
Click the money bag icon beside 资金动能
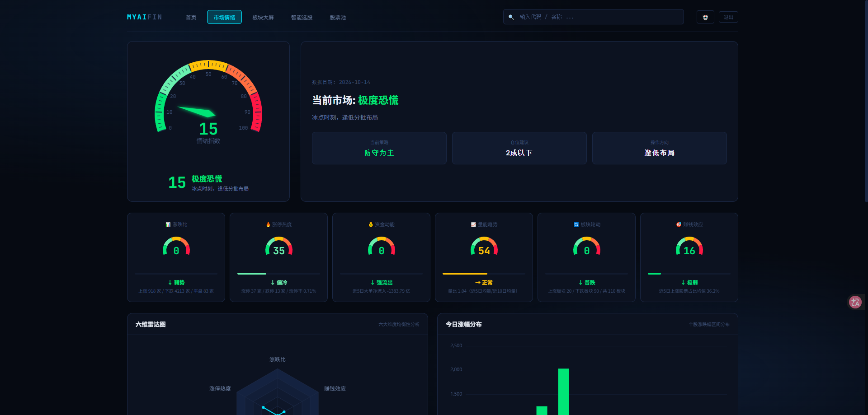coord(371,224)
